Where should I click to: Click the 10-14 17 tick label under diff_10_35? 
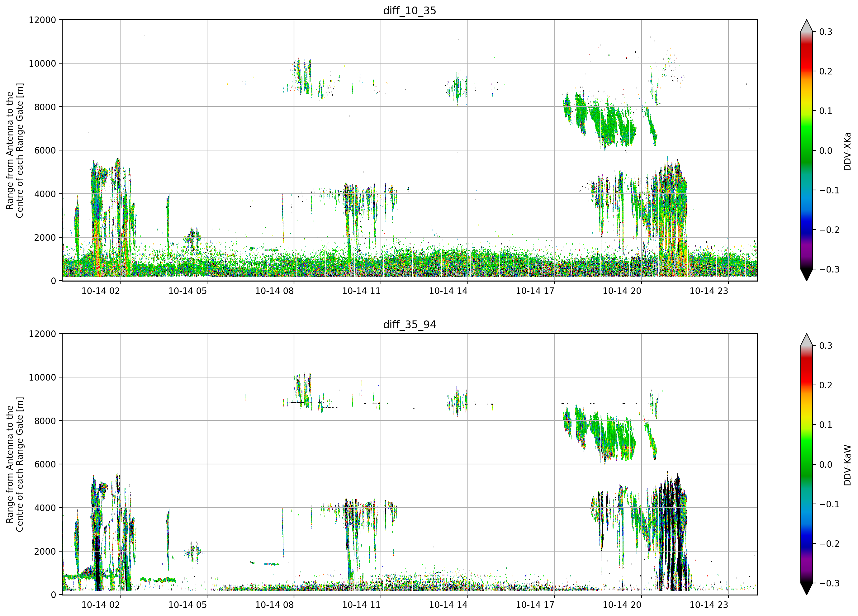[x=535, y=291]
